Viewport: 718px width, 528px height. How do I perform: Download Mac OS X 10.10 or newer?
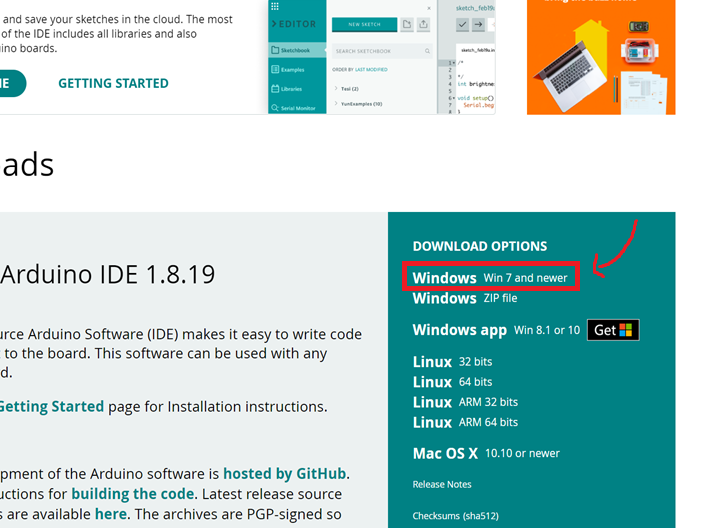(486, 453)
